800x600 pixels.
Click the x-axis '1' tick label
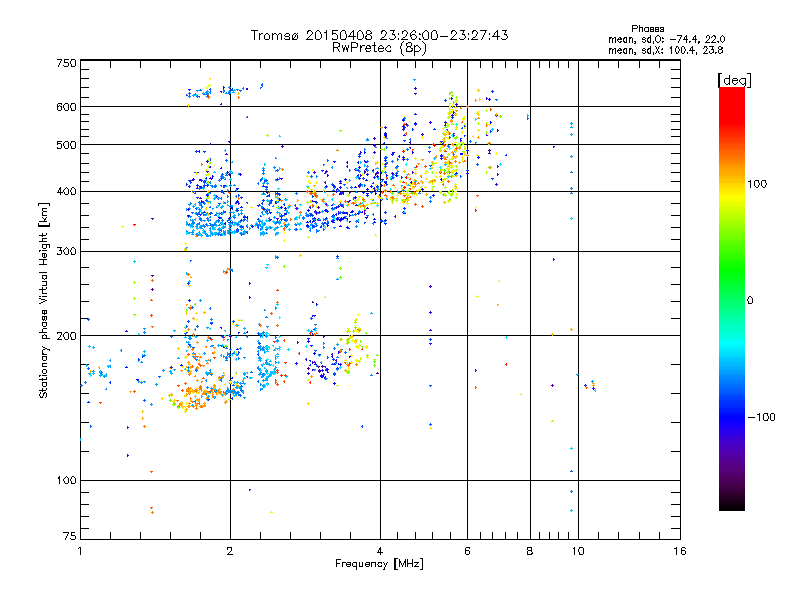pyautogui.click(x=80, y=551)
